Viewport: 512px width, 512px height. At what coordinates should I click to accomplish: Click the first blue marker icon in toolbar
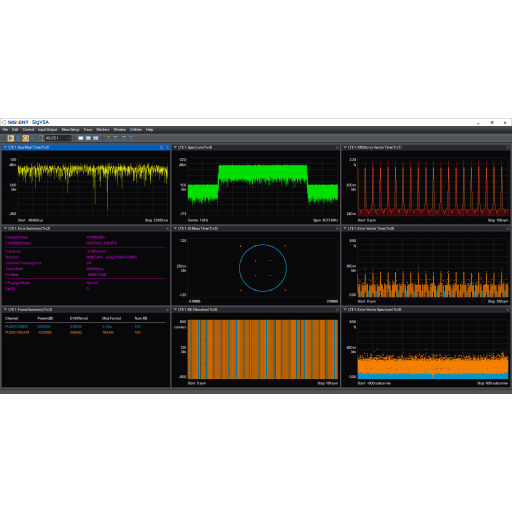click(x=108, y=138)
